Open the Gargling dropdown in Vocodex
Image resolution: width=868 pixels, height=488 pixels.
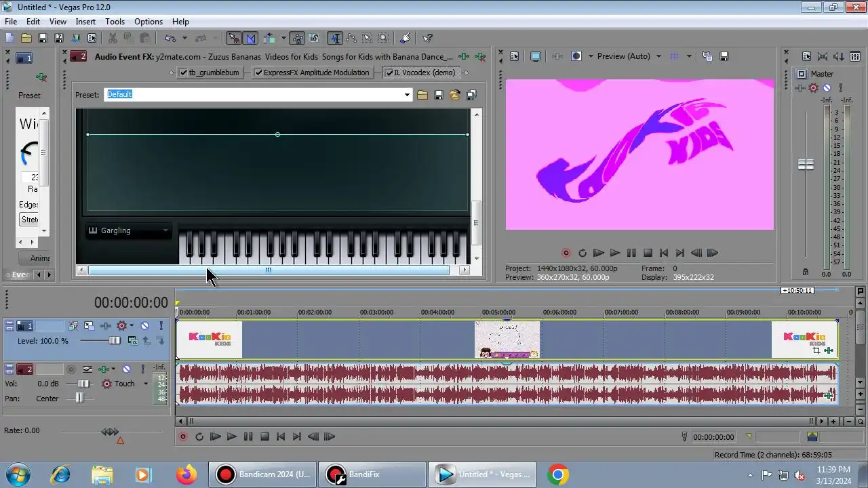pos(129,230)
